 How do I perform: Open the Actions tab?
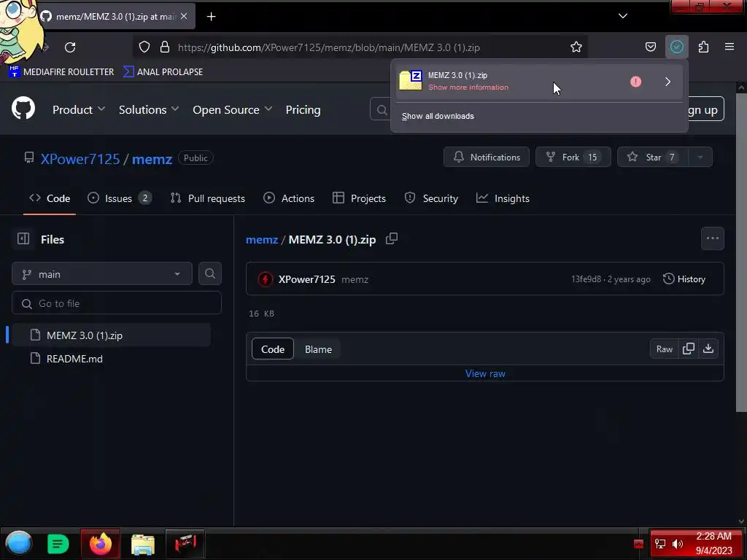[x=289, y=198]
